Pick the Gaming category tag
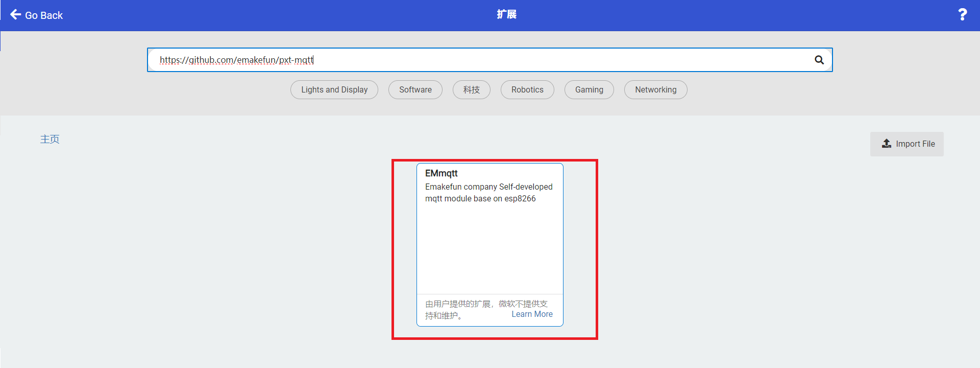The image size is (980, 368). click(589, 89)
